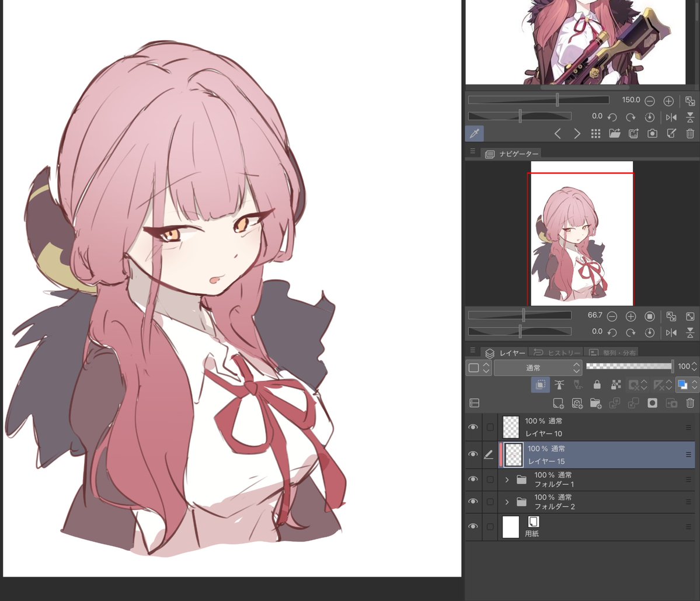This screenshot has height=601, width=700.
Task: Zoom in canvas in Navigator
Action: point(631,317)
